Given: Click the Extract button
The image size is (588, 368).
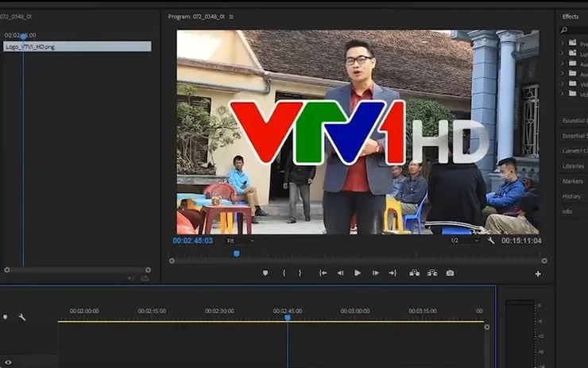Looking at the screenshot, I should coord(432,273).
